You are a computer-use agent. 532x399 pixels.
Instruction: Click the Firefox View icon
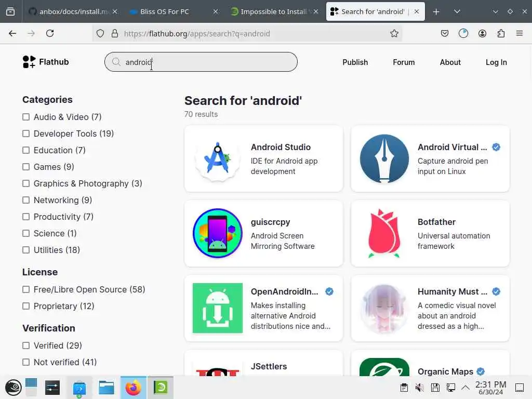pyautogui.click(x=10, y=11)
